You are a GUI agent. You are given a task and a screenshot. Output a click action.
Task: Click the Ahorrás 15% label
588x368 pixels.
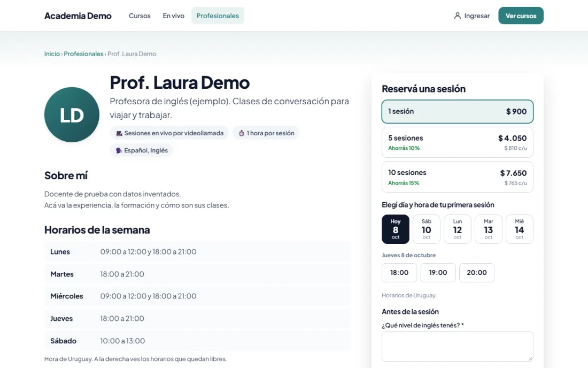pos(404,183)
